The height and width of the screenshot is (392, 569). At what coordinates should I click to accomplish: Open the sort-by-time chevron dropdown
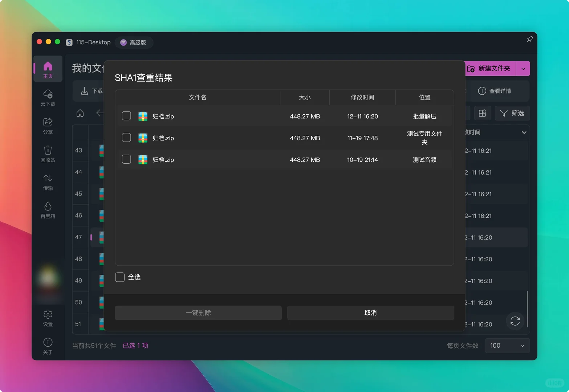tap(524, 132)
